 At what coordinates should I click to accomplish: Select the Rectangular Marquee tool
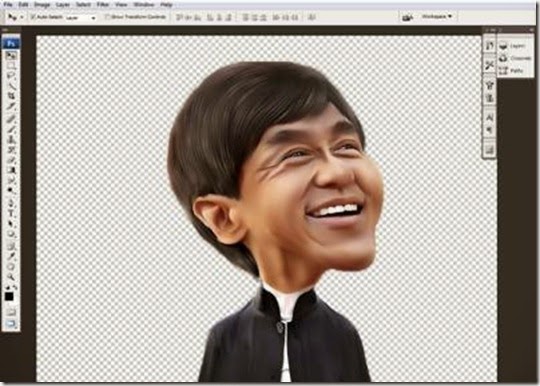pyautogui.click(x=11, y=65)
